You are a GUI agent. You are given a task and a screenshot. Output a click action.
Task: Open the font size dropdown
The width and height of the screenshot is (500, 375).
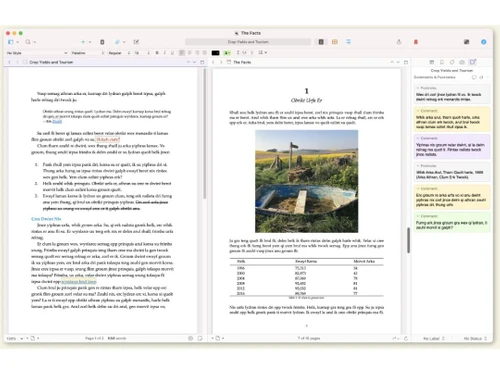141,53
